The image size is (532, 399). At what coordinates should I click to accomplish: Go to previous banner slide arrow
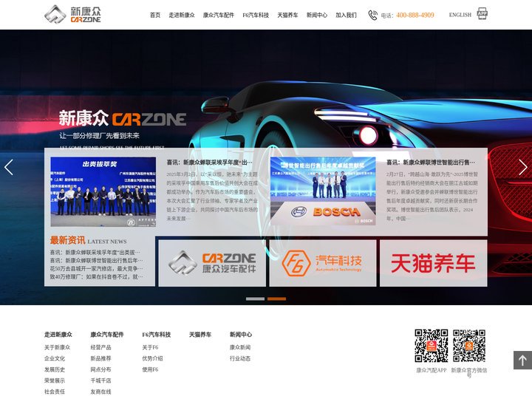tap(9, 167)
